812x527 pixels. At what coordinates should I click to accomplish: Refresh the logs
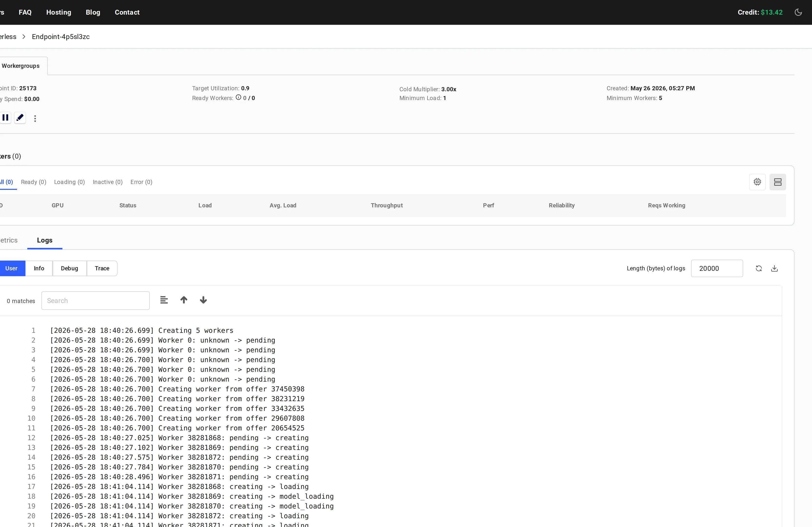[758, 268]
